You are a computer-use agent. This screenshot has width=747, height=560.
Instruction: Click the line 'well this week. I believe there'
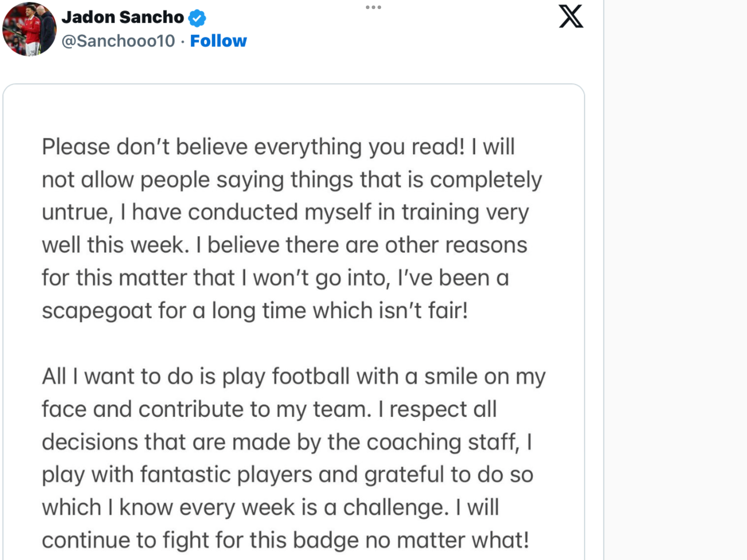point(285,245)
